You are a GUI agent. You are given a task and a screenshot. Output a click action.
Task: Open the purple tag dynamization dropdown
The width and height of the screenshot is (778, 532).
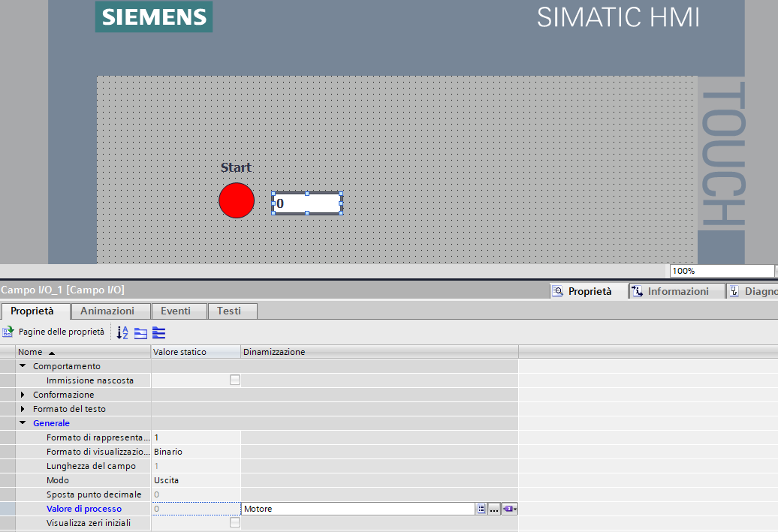tap(509, 509)
